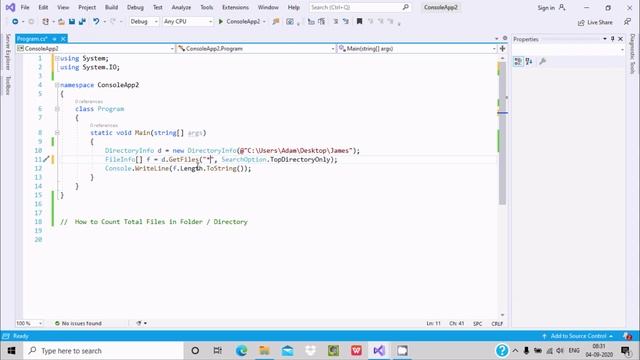Open Microsoft Edge from the taskbar
This screenshot has height=360, width=640.
[x=241, y=351]
